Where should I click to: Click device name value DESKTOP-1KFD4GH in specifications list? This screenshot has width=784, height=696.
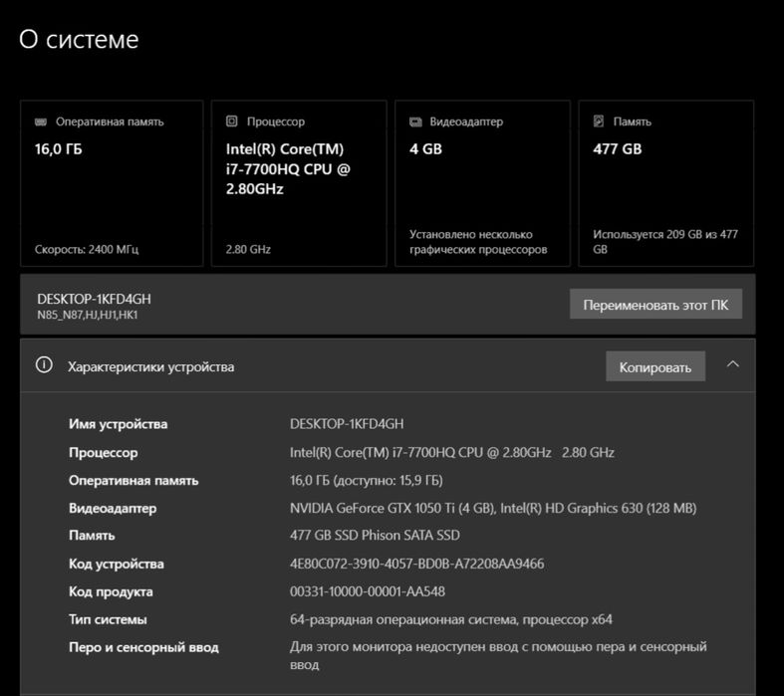point(347,424)
